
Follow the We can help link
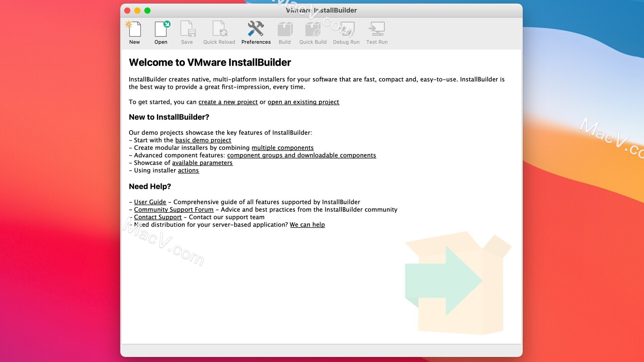[x=307, y=225]
